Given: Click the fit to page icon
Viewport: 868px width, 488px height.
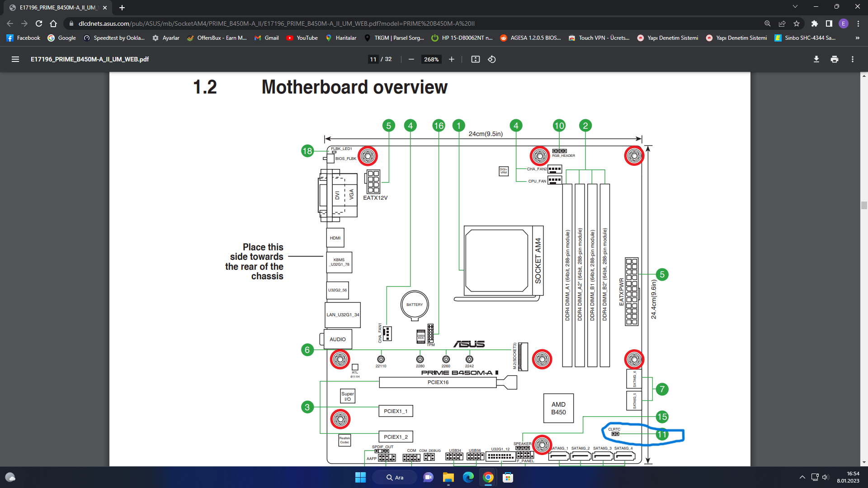Looking at the screenshot, I should [x=475, y=59].
